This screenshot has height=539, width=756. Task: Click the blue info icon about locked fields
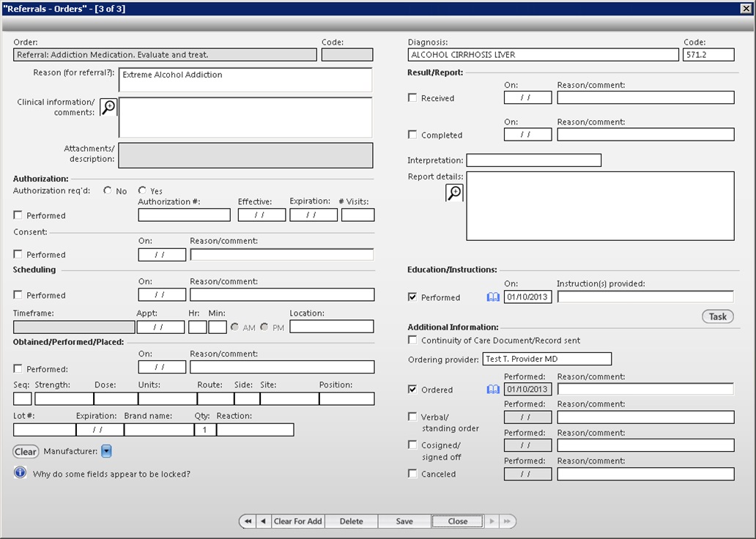click(20, 473)
